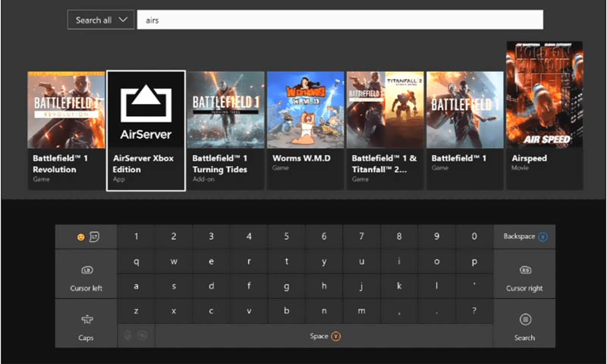Tap the letter u key

[362, 262]
